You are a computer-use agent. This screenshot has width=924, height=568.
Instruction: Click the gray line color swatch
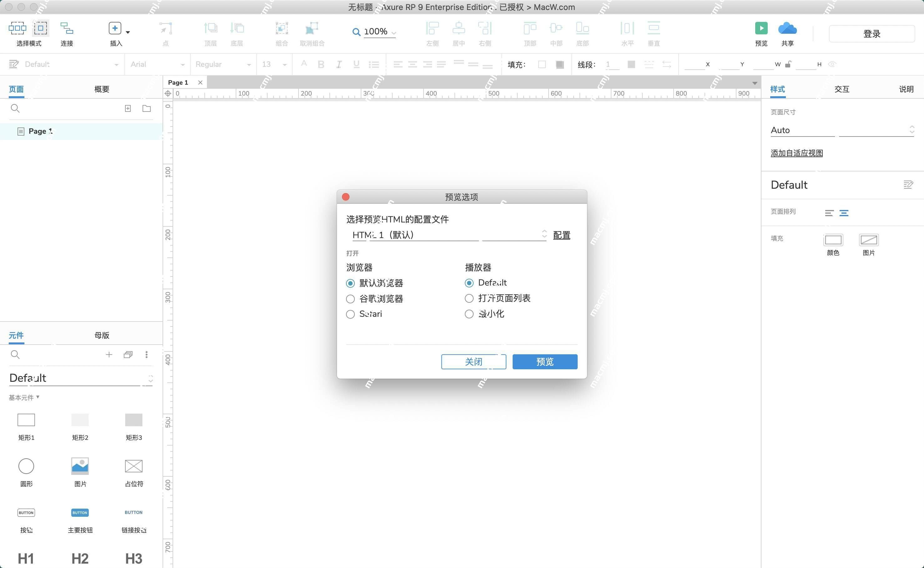pos(631,65)
